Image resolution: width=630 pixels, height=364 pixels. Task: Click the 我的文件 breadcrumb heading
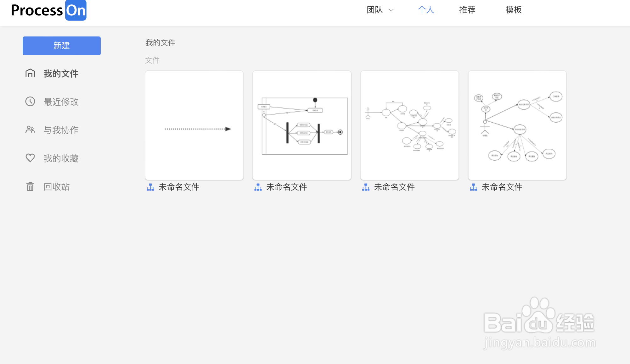pyautogui.click(x=160, y=43)
